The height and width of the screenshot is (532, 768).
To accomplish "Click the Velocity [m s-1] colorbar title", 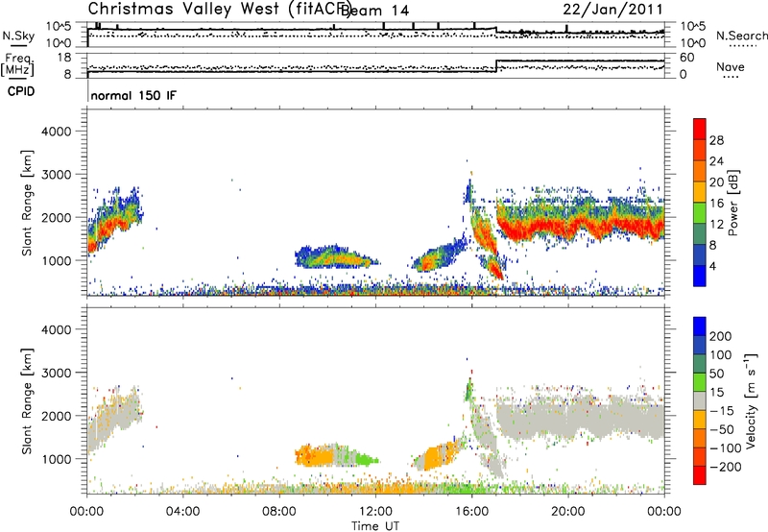I will point(751,400).
